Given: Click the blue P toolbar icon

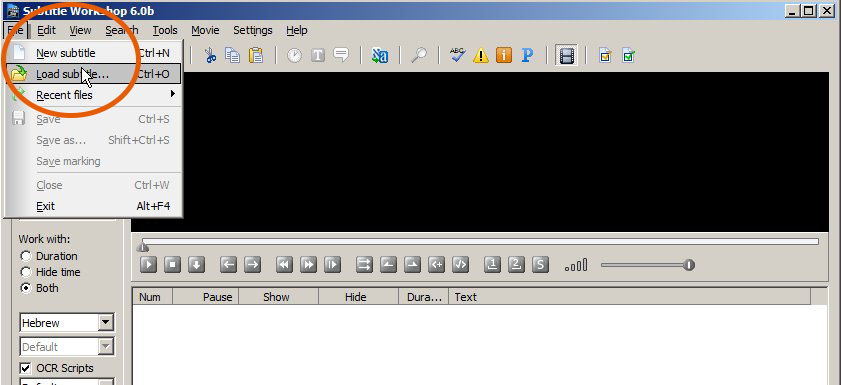Looking at the screenshot, I should pyautogui.click(x=527, y=55).
